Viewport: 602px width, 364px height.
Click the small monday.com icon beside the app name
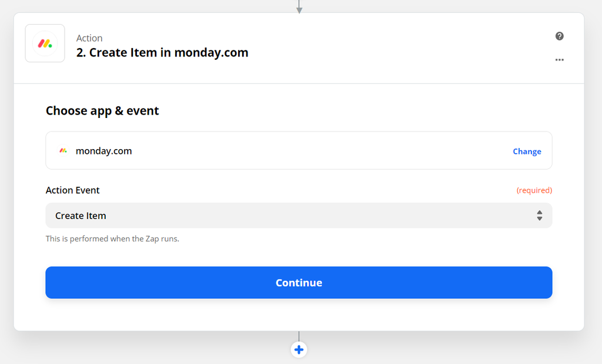point(63,150)
